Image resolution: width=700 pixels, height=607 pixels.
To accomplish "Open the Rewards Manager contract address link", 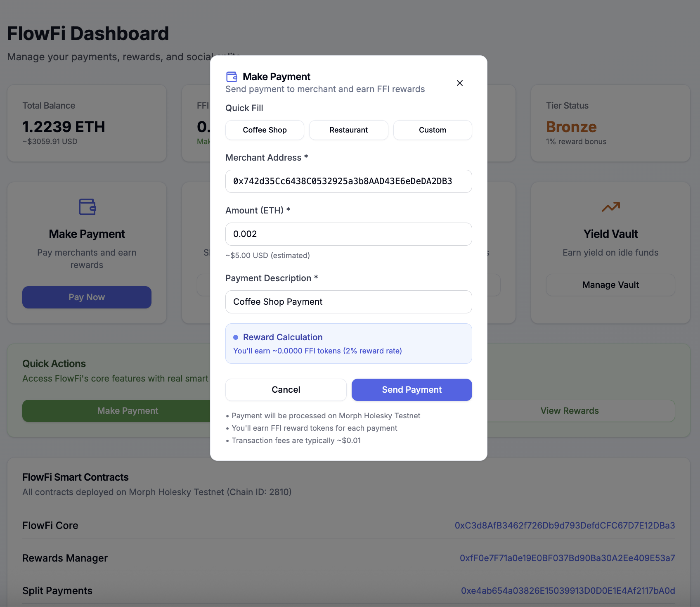I will [x=567, y=558].
